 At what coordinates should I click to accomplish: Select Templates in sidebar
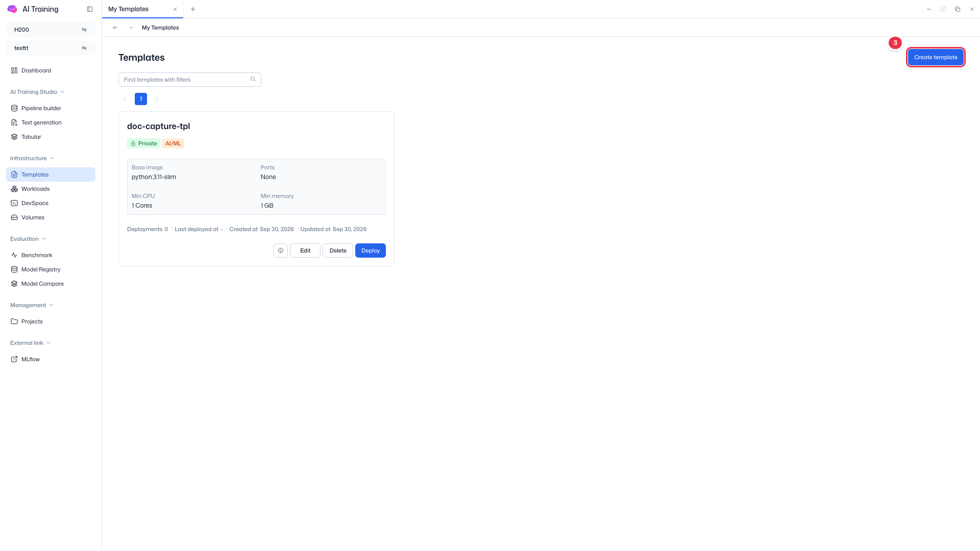(x=51, y=174)
